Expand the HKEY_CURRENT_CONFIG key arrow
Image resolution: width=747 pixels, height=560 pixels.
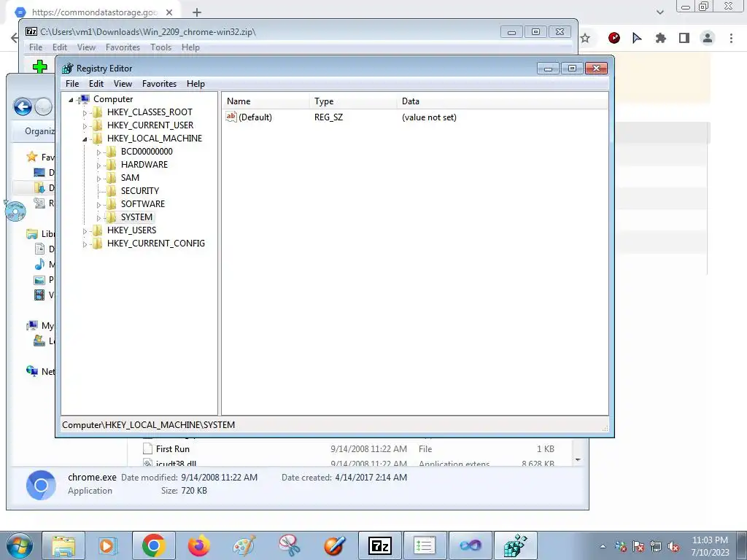(x=85, y=244)
